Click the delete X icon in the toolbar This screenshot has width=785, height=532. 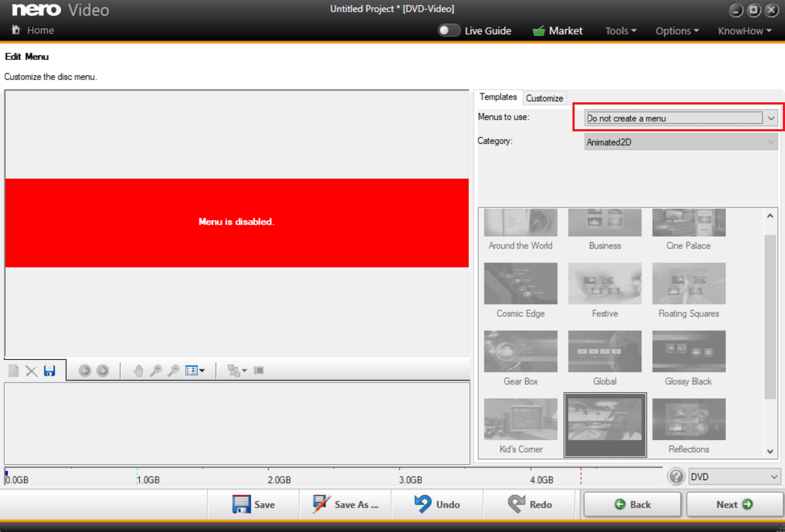[x=31, y=371]
